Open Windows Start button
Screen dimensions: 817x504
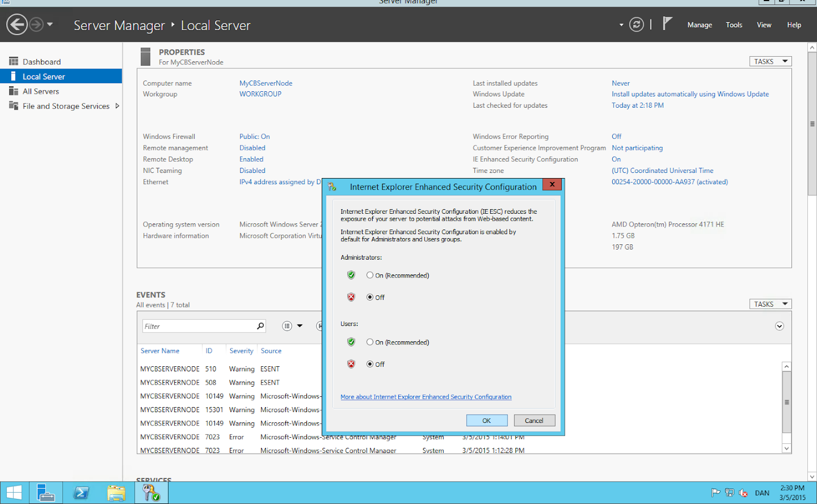pyautogui.click(x=14, y=493)
